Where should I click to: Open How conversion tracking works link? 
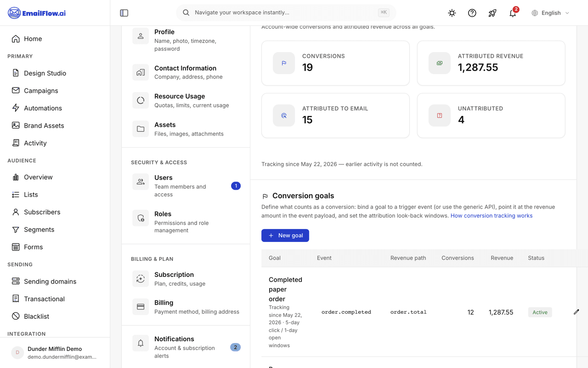[x=492, y=215]
